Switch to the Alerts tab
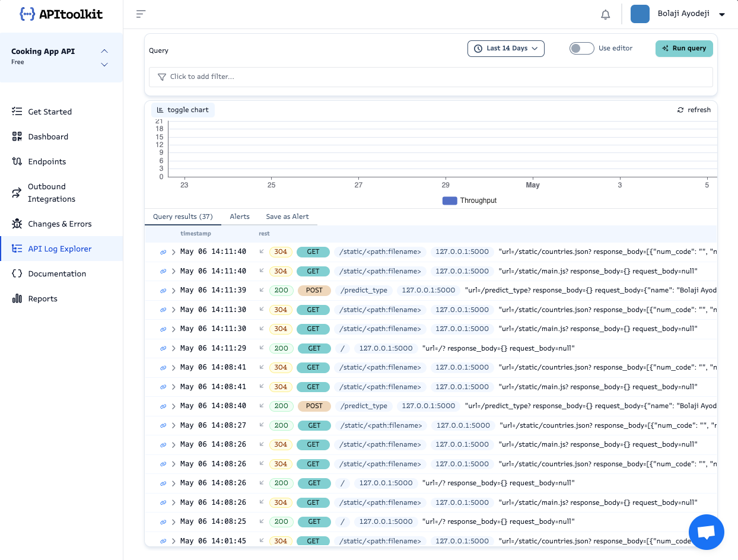Screen dimensions: 738x560 click(240, 217)
